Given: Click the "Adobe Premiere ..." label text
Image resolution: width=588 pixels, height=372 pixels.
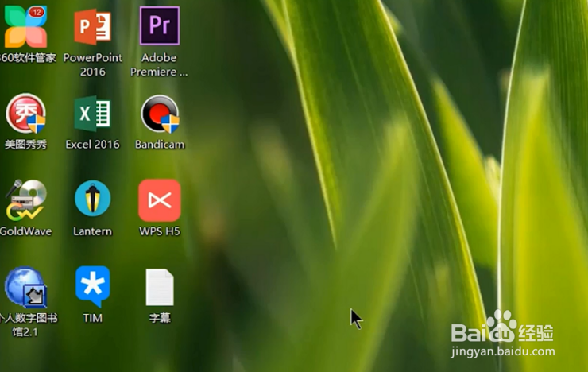Looking at the screenshot, I should pos(159,64).
